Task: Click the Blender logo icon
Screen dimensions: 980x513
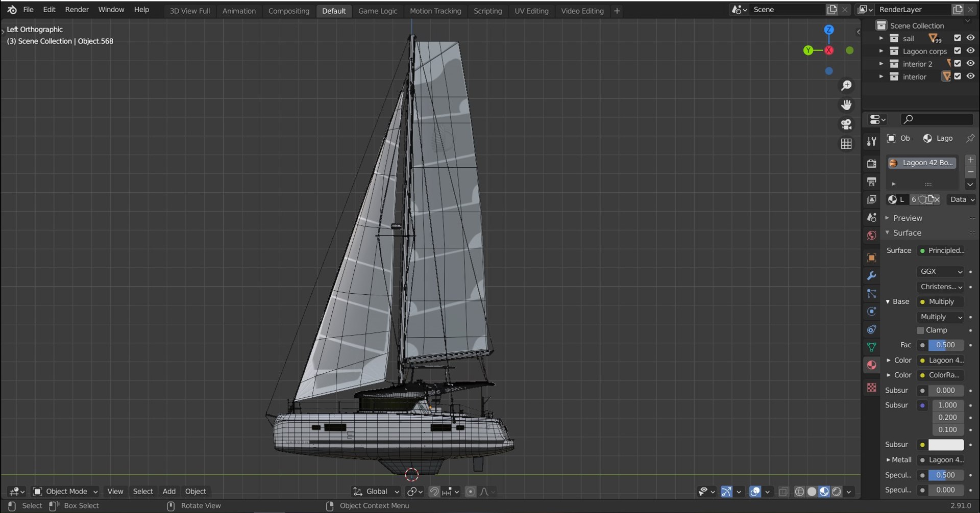Action: click(x=12, y=10)
